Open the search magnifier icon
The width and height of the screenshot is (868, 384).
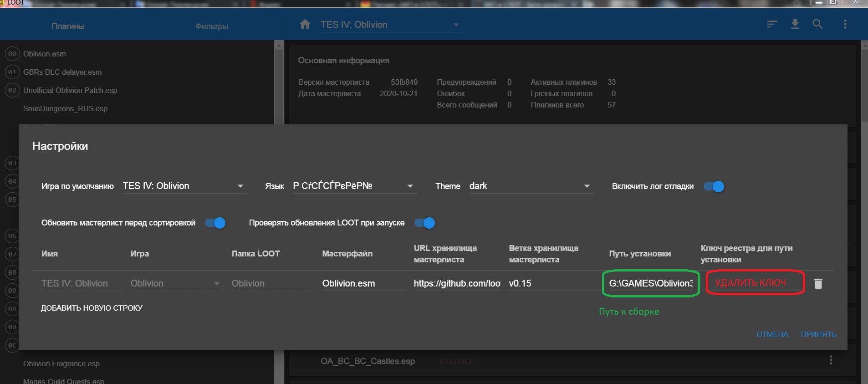click(x=817, y=25)
